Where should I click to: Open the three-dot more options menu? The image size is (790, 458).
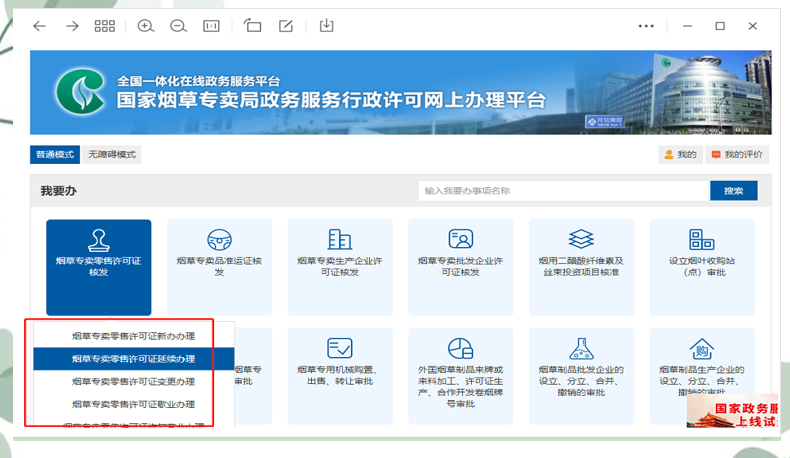646,26
